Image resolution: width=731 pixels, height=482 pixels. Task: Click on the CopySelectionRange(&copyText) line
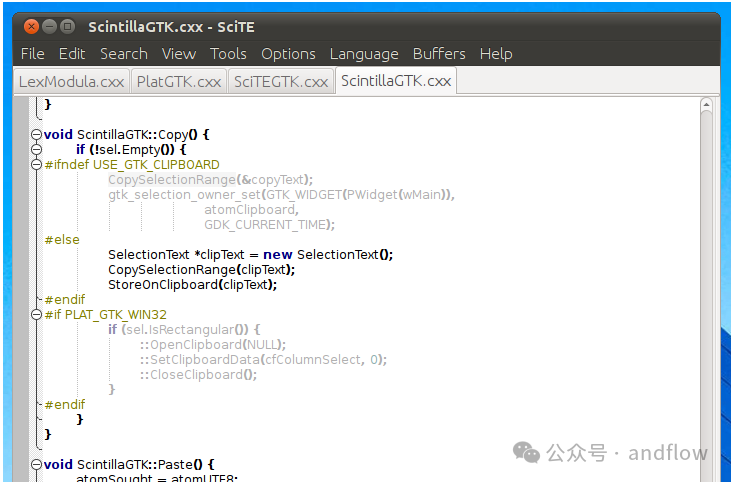(x=210, y=180)
